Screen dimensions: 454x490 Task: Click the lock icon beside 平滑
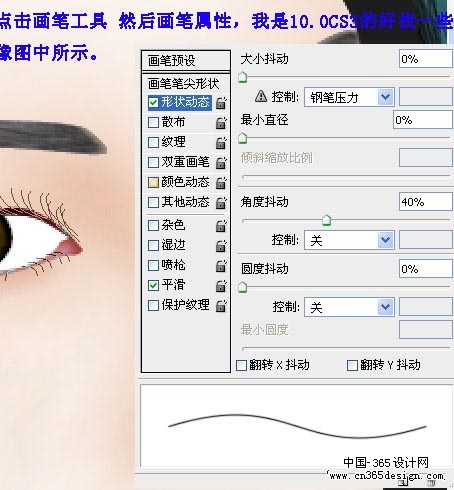[x=221, y=286]
